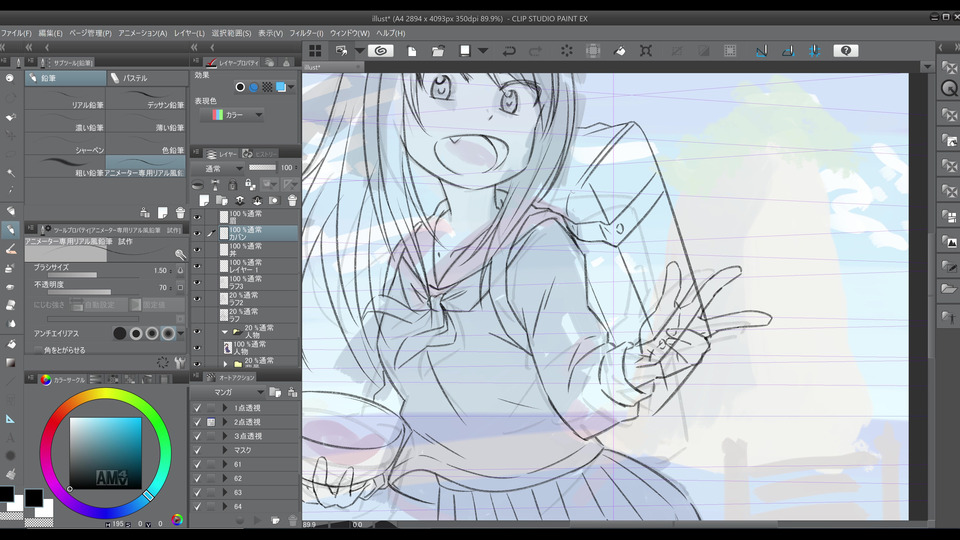Toggle the checkbox for 1点透視 auto action
The height and width of the screenshot is (540, 960).
tap(197, 408)
